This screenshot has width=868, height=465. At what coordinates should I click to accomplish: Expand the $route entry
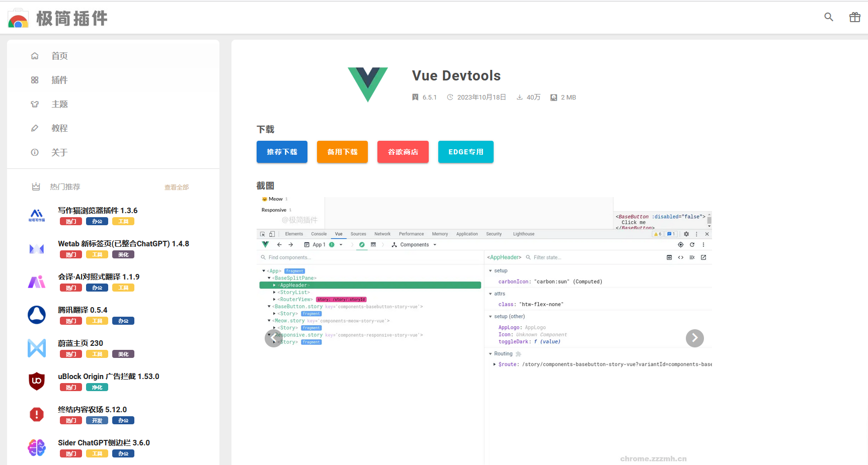495,364
